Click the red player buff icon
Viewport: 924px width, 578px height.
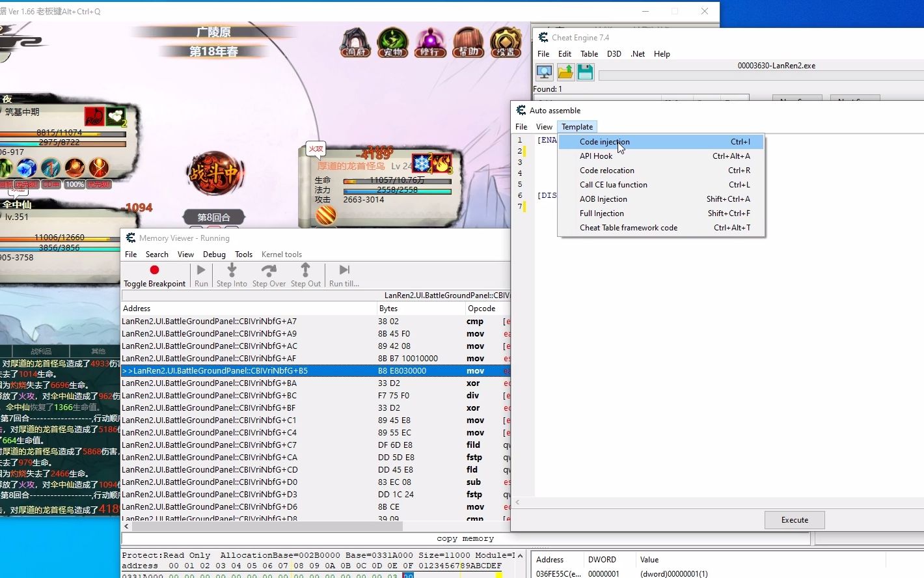(94, 117)
